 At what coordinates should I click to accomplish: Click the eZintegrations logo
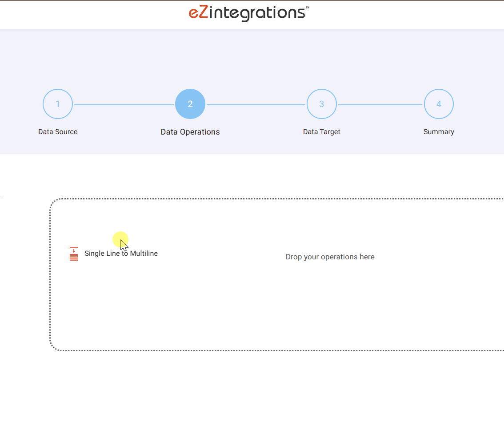248,13
